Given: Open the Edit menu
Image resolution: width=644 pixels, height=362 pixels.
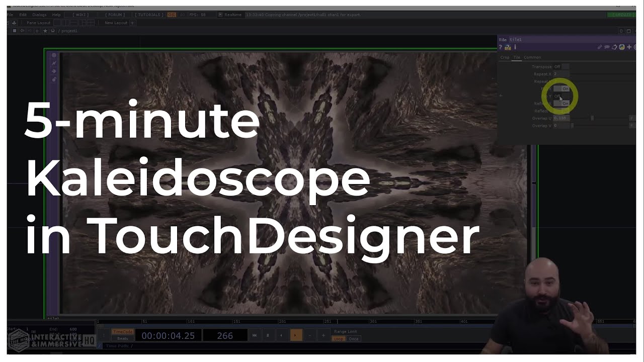Looking at the screenshot, I should [23, 15].
